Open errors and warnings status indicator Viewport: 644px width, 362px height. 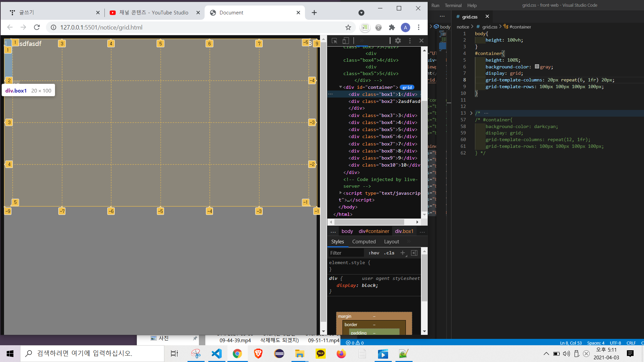[x=355, y=343]
